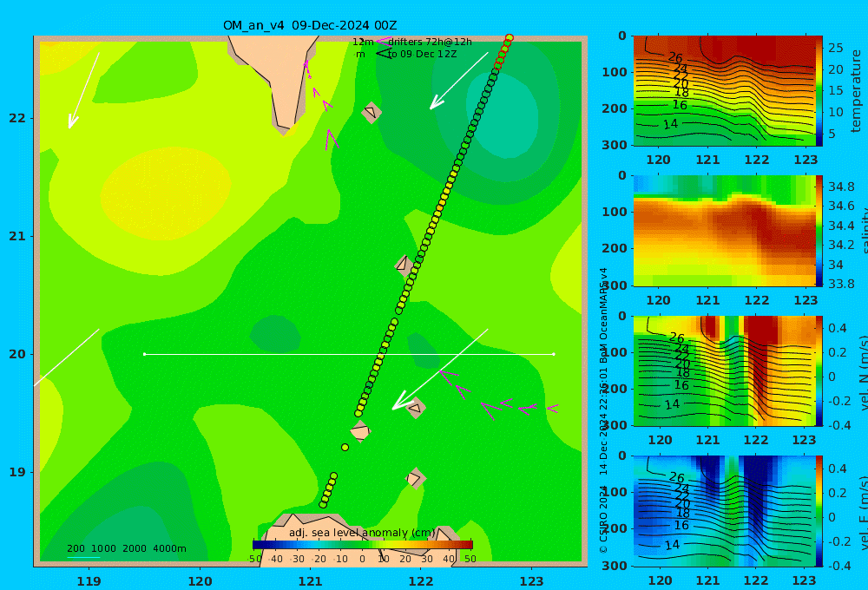Click longitude label "121" under salinity panel

click(x=708, y=300)
